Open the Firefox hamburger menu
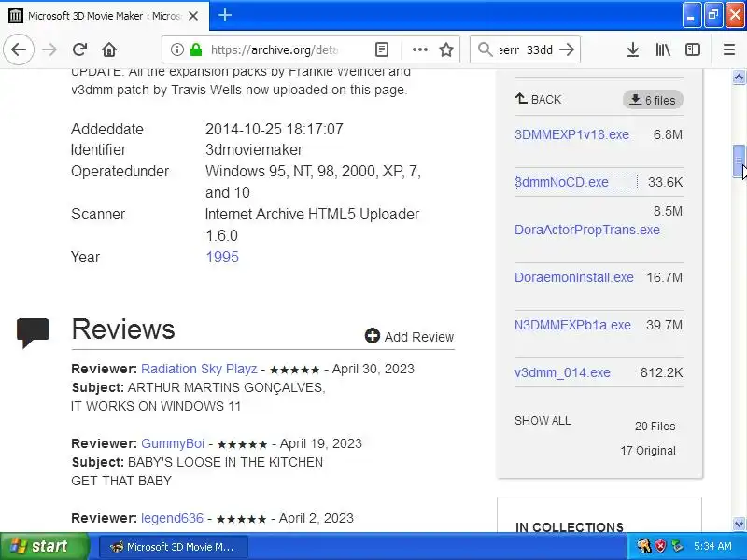747x560 pixels. tap(729, 49)
